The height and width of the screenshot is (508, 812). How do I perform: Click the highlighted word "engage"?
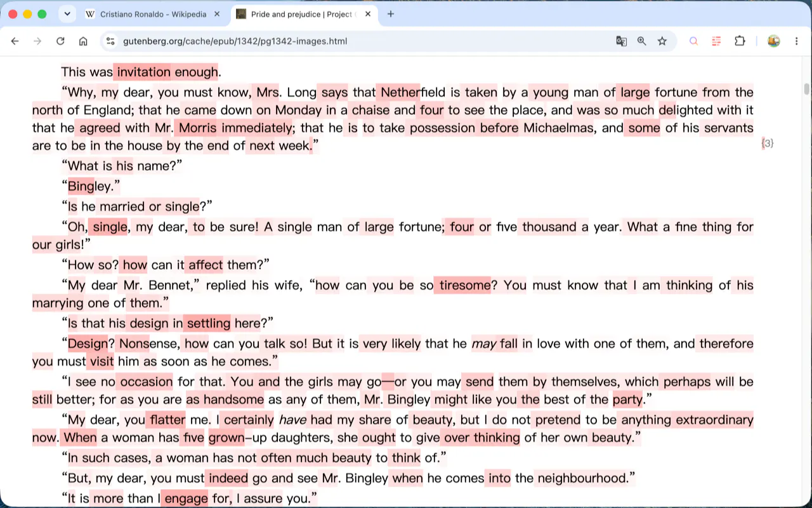(x=186, y=498)
